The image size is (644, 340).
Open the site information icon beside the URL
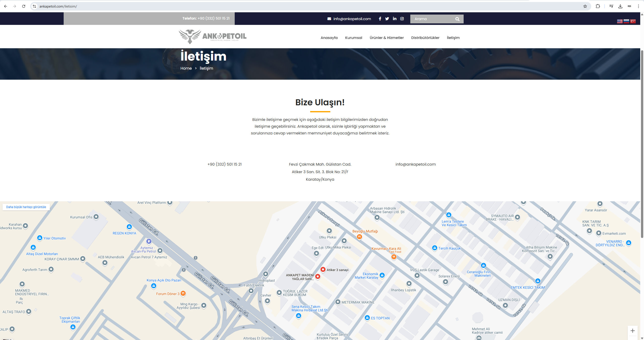(x=34, y=6)
